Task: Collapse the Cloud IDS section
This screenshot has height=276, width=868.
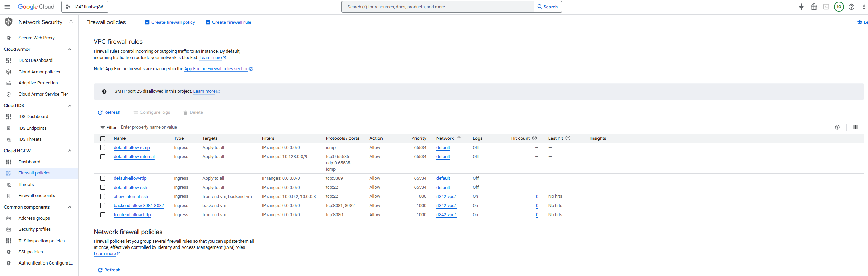Action: [x=70, y=106]
